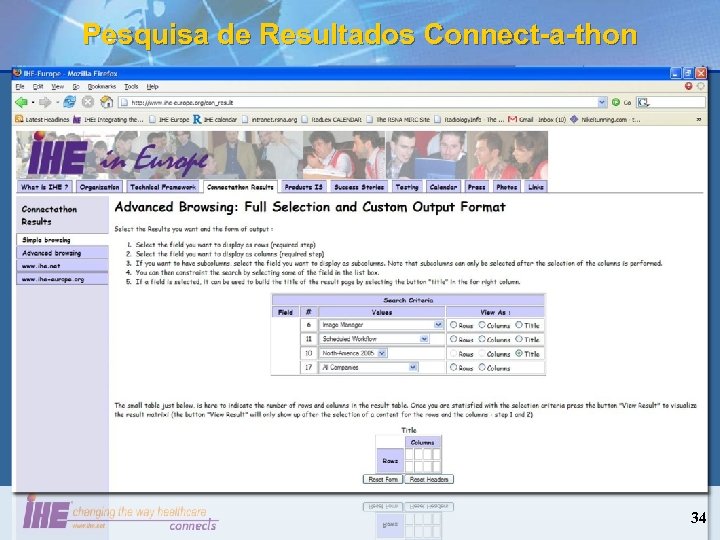
Task: Select Columns radio for Image Manager row
Action: (482, 325)
